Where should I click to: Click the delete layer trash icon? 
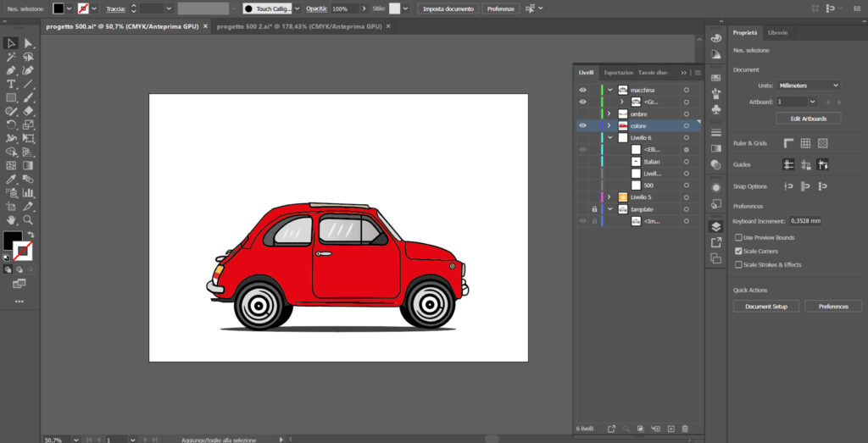pos(685,429)
